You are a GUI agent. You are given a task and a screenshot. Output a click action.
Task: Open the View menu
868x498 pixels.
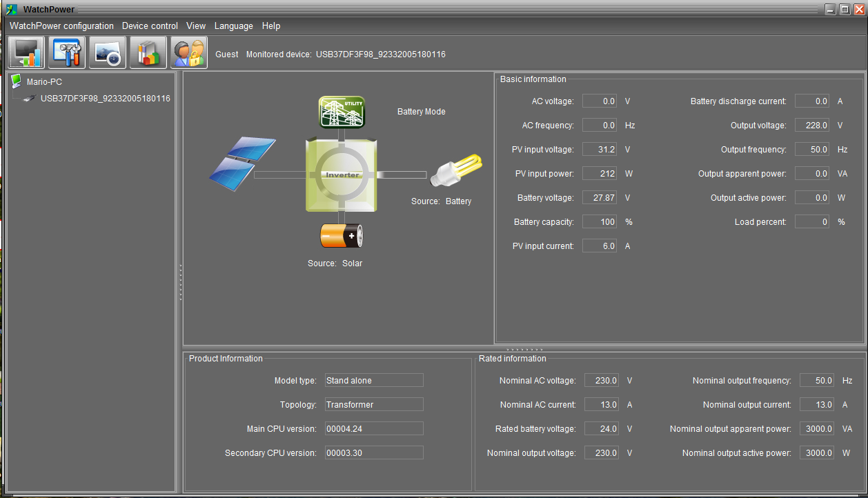(x=196, y=26)
